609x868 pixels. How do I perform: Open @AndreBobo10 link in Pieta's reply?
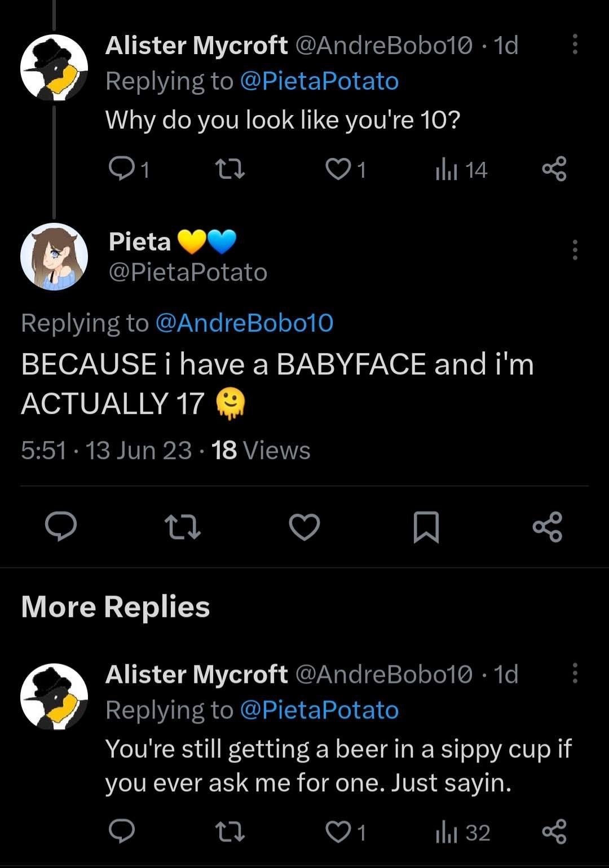(244, 323)
